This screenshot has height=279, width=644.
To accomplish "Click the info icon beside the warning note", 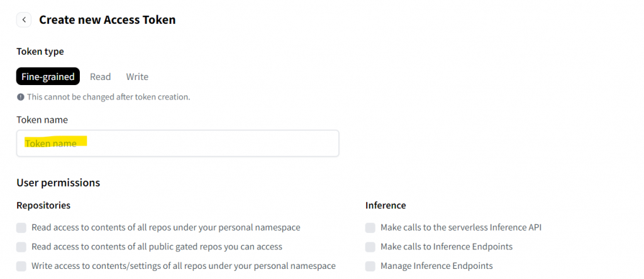I will pos(21,97).
